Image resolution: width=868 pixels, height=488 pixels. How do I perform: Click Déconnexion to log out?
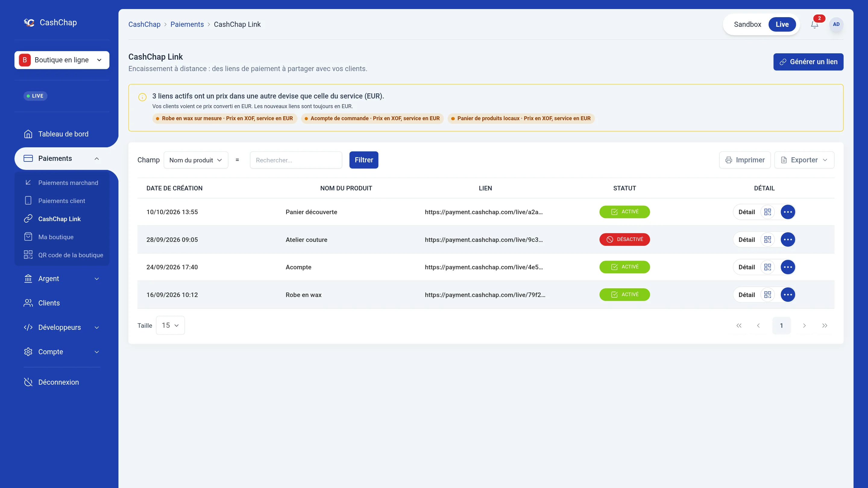point(62,382)
